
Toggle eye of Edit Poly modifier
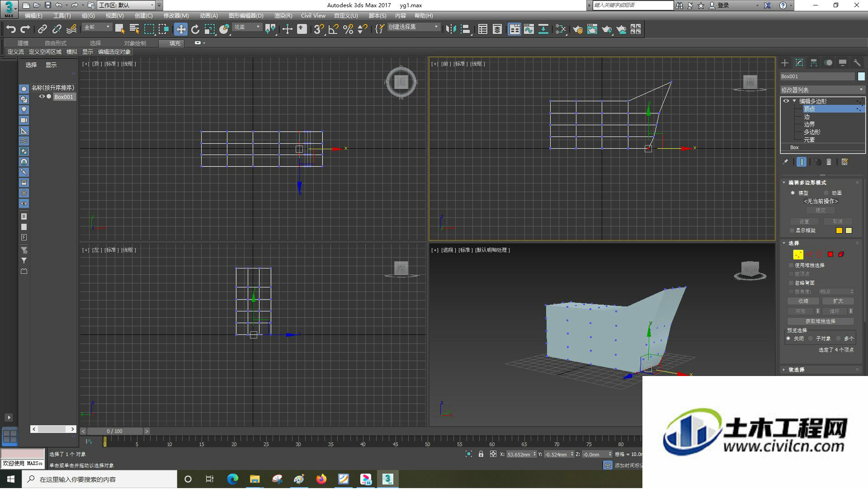pyautogui.click(x=786, y=101)
